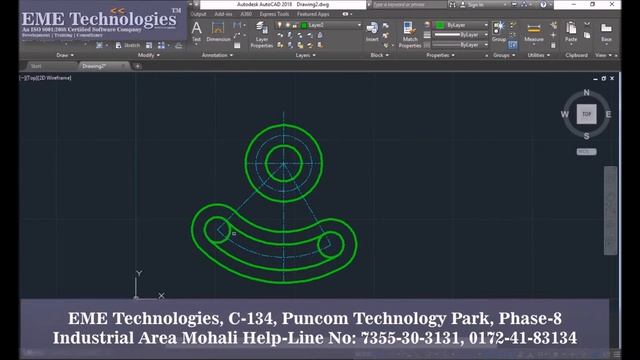This screenshot has height=360, width=640.
Task: Toggle layer freeze sun icon in layer dropdown
Action: pos(287,25)
